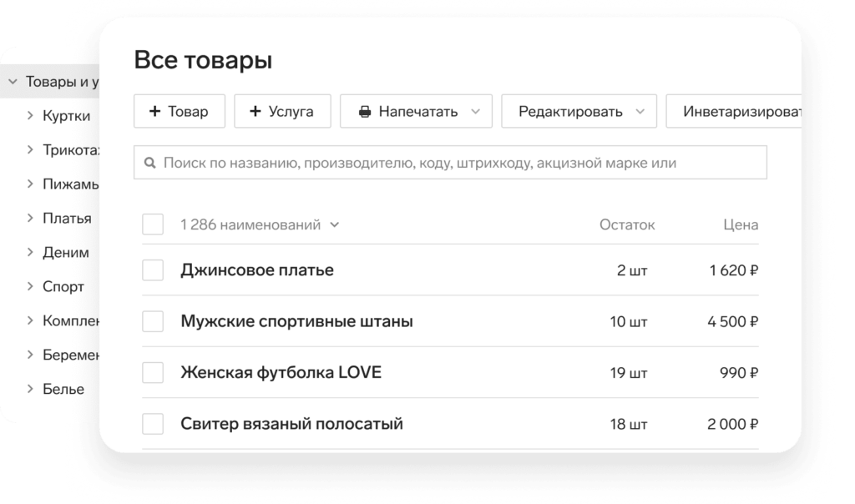Check the Джинсовое платье row checkbox
Image resolution: width=855 pixels, height=504 pixels.
[152, 270]
